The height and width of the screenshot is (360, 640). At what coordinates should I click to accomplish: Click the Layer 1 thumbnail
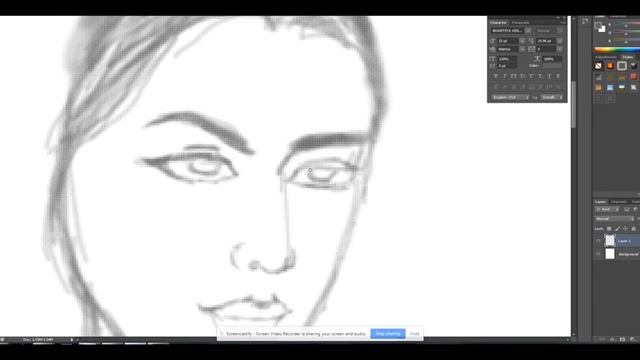pos(610,241)
